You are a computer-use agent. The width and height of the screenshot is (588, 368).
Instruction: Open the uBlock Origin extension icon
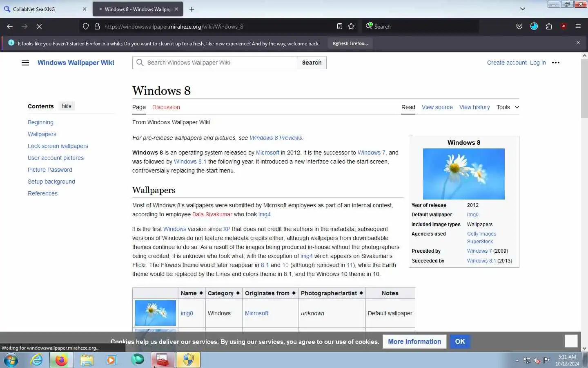(x=563, y=27)
